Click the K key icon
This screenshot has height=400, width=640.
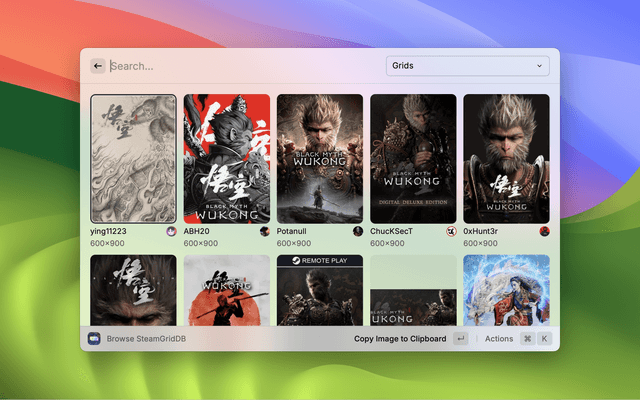click(544, 338)
